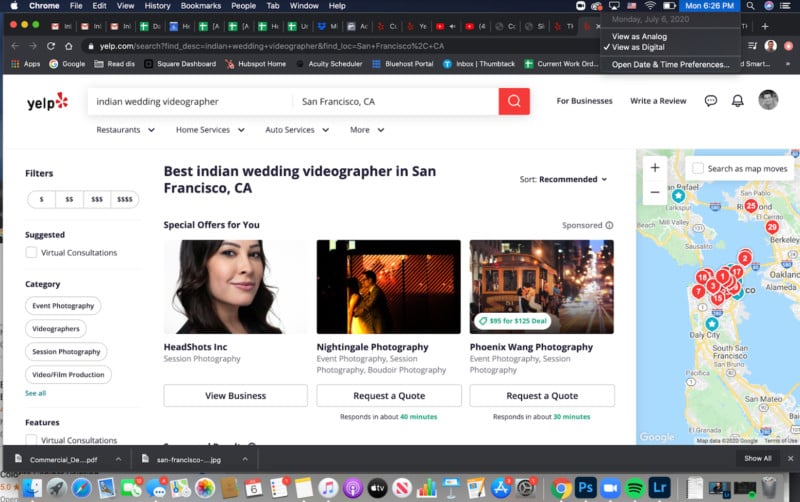Viewport: 800px width, 502px height.
Task: Click the Nightingale Photography thumbnail image
Action: point(388,286)
